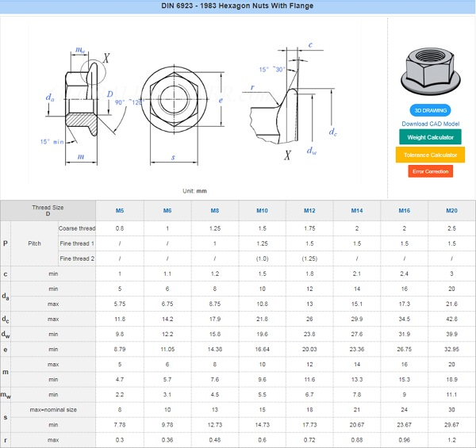Open the Tolerance Calculator
The width and height of the screenshot is (476, 448).
pyautogui.click(x=431, y=155)
